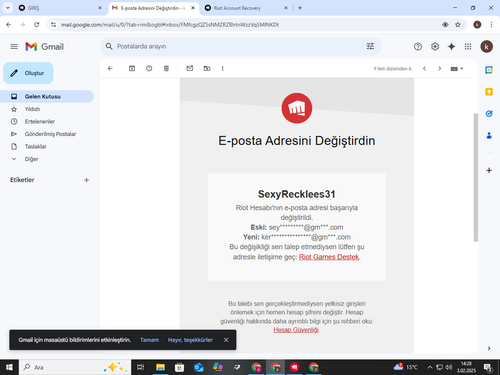Open Gmail support help icon

pos(418,46)
